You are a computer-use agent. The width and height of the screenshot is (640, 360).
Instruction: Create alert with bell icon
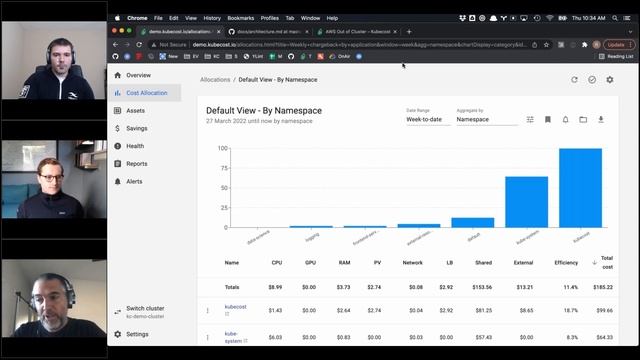(x=565, y=119)
